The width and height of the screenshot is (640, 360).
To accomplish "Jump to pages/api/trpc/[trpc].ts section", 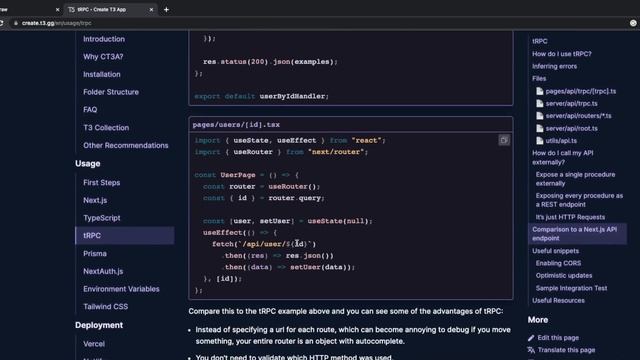I will coord(581,91).
